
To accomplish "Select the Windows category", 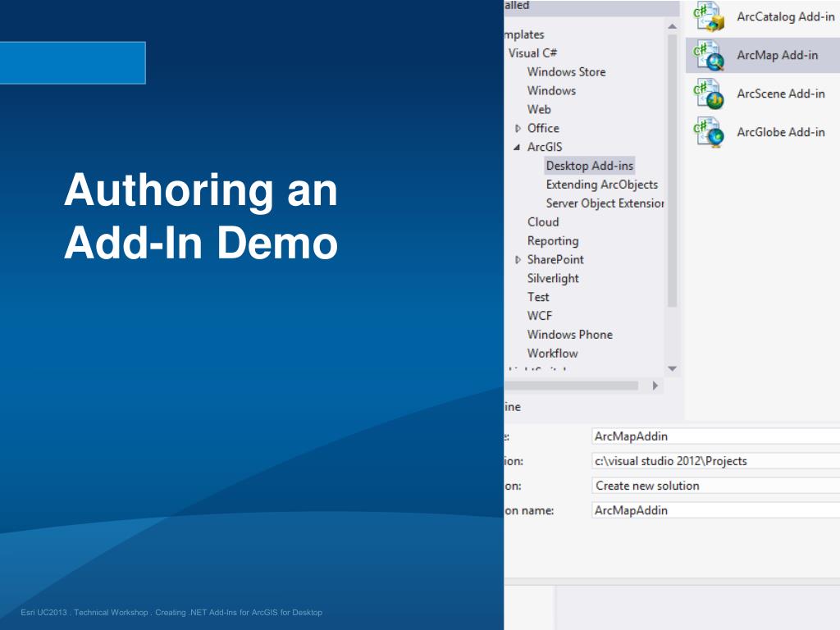I will [551, 90].
